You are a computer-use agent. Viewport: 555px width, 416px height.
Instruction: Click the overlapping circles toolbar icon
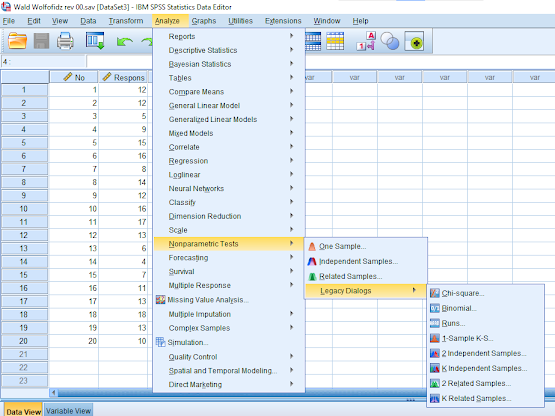point(390,41)
